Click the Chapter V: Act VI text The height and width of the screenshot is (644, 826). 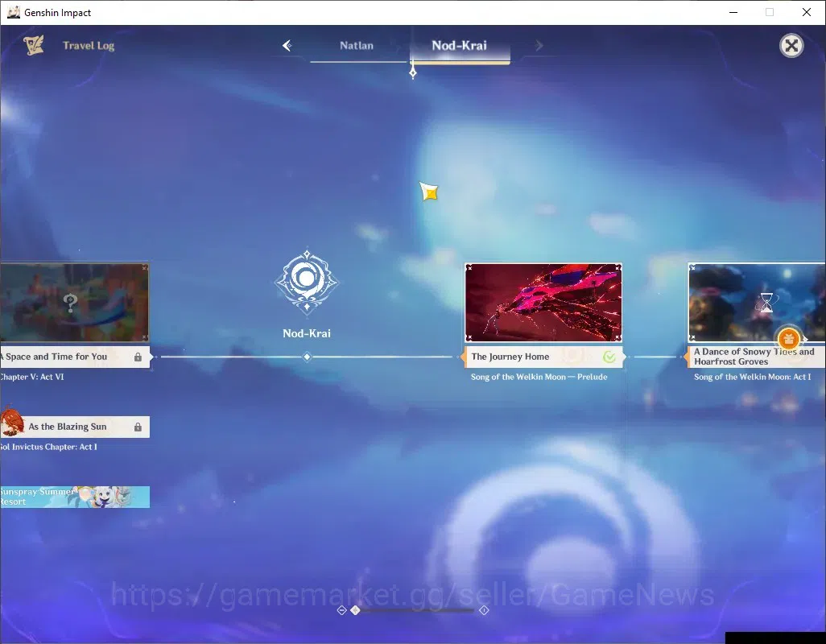click(31, 377)
